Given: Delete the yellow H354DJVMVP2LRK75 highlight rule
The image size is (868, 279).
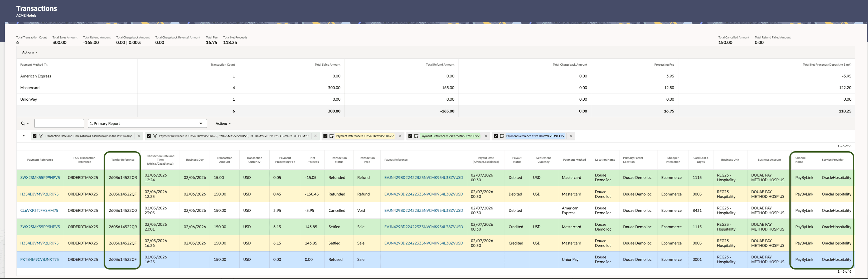Looking at the screenshot, I should click(400, 136).
